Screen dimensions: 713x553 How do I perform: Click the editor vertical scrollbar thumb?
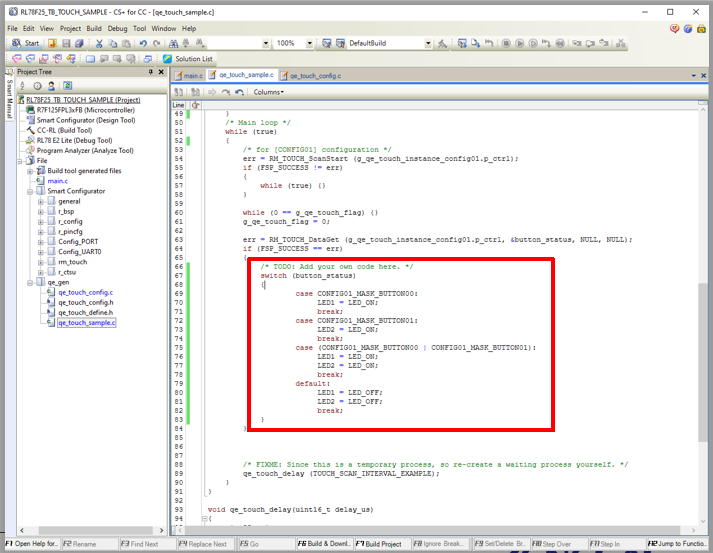(703, 362)
